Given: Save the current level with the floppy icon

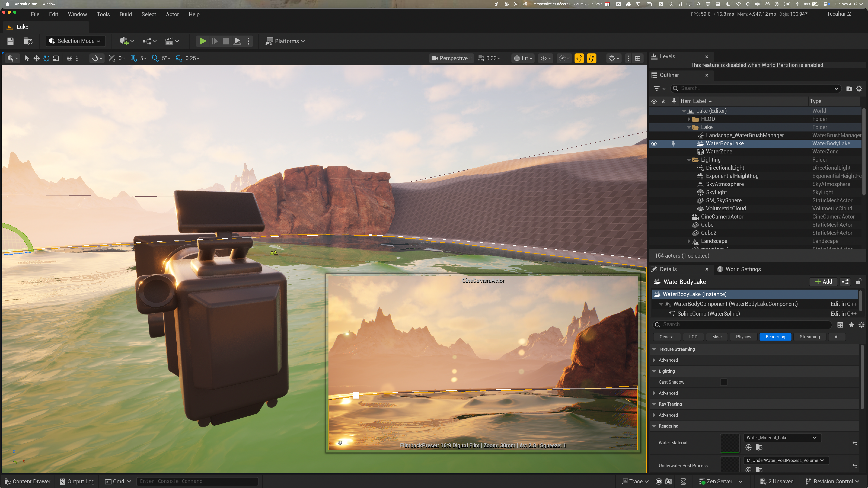Looking at the screenshot, I should pyautogui.click(x=10, y=41).
